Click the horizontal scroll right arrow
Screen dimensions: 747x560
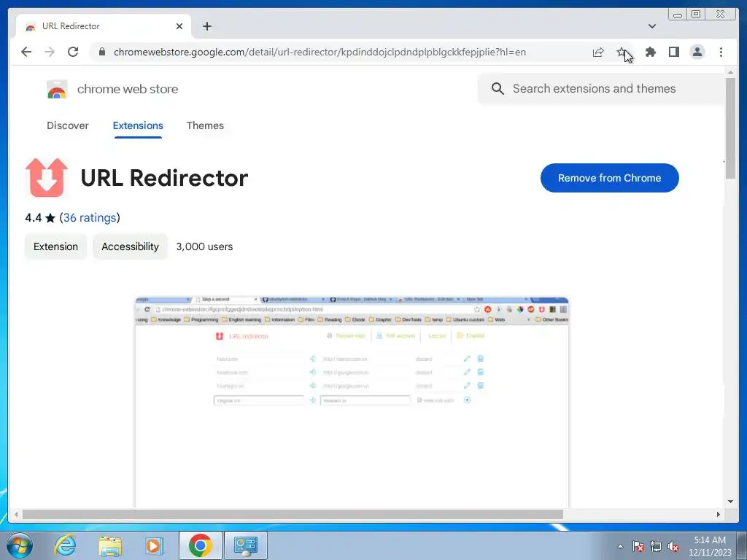click(x=719, y=514)
